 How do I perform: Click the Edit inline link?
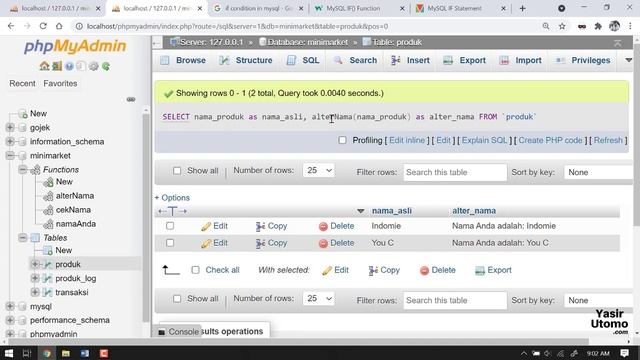click(407, 140)
